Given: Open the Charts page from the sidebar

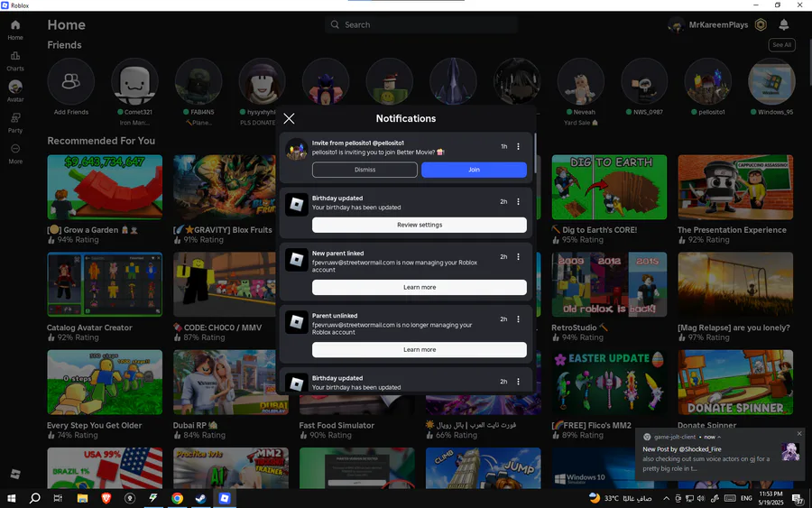Looking at the screenshot, I should 15,61.
